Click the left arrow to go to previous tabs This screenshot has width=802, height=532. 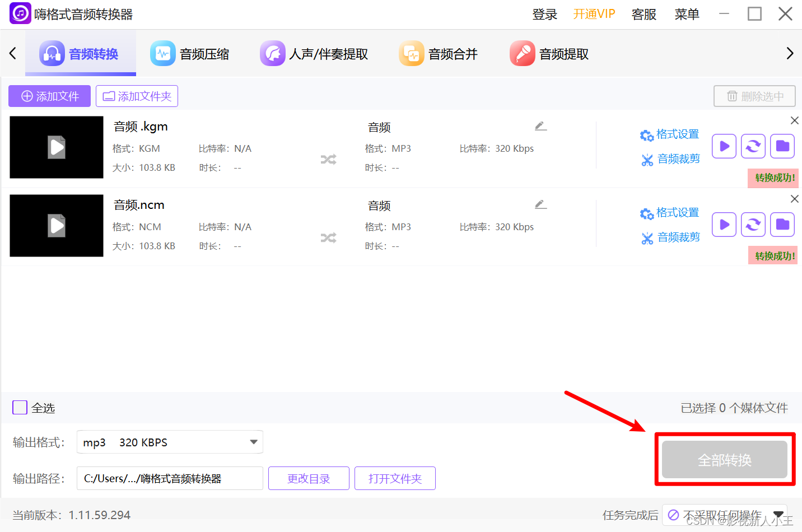click(12, 54)
